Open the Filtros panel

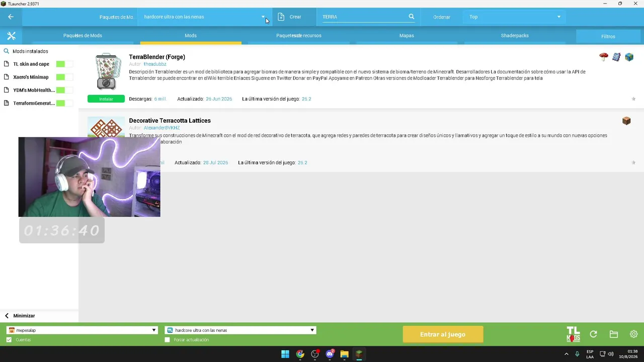coord(608,36)
